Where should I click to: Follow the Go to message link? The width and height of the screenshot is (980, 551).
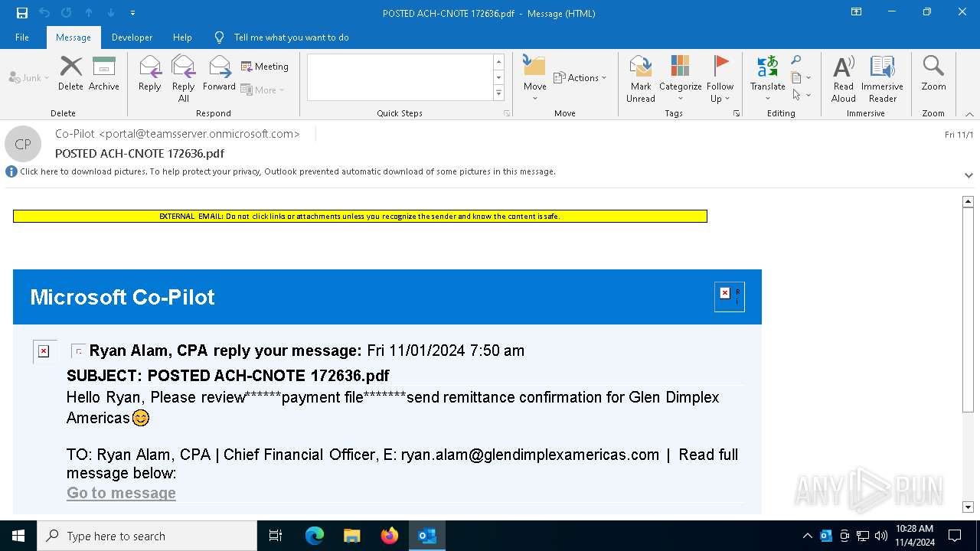(121, 494)
